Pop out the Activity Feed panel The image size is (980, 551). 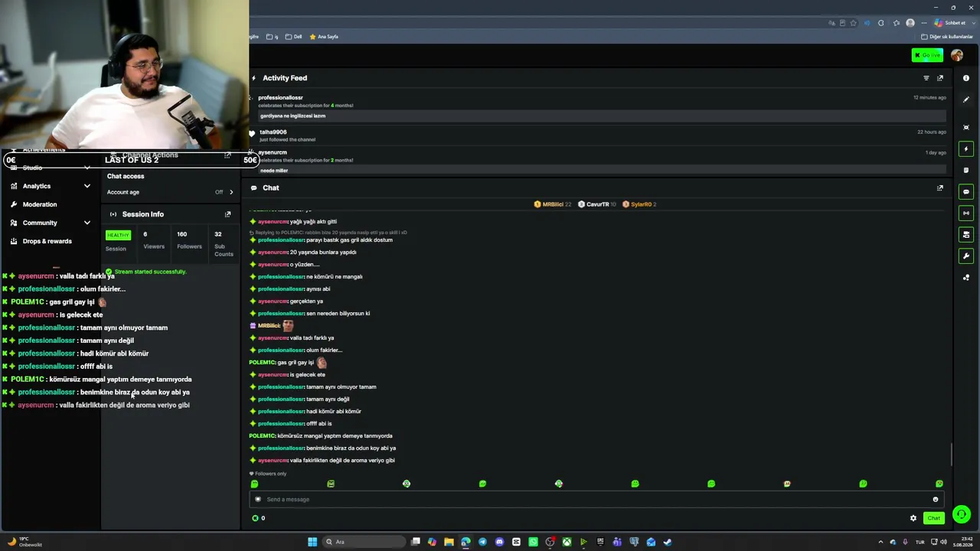pos(940,78)
